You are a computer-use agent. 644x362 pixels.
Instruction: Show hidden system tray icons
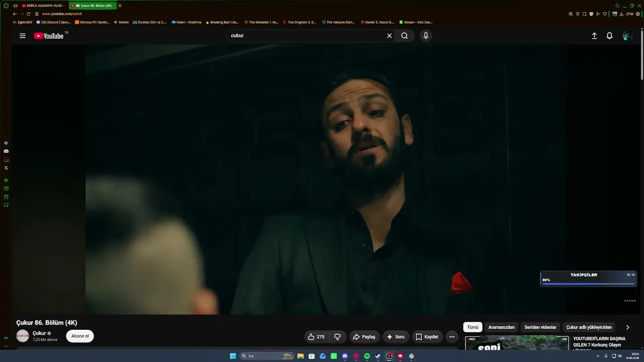[598, 356]
